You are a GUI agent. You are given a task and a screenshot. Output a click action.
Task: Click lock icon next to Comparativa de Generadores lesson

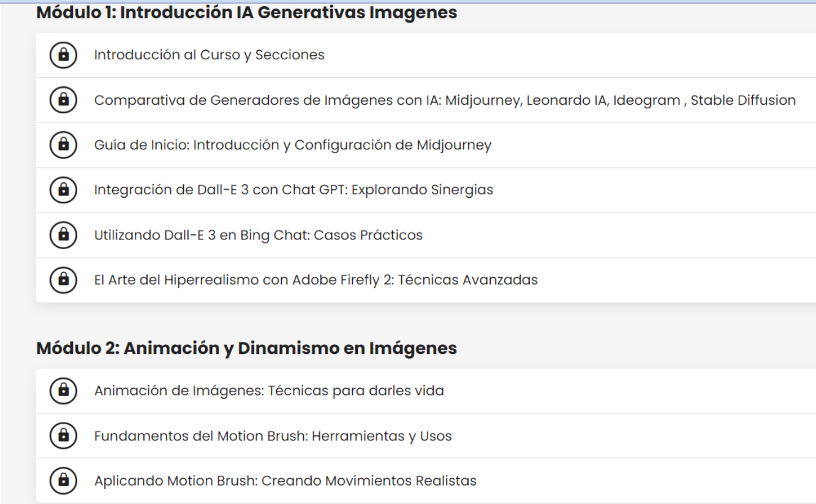tap(63, 100)
